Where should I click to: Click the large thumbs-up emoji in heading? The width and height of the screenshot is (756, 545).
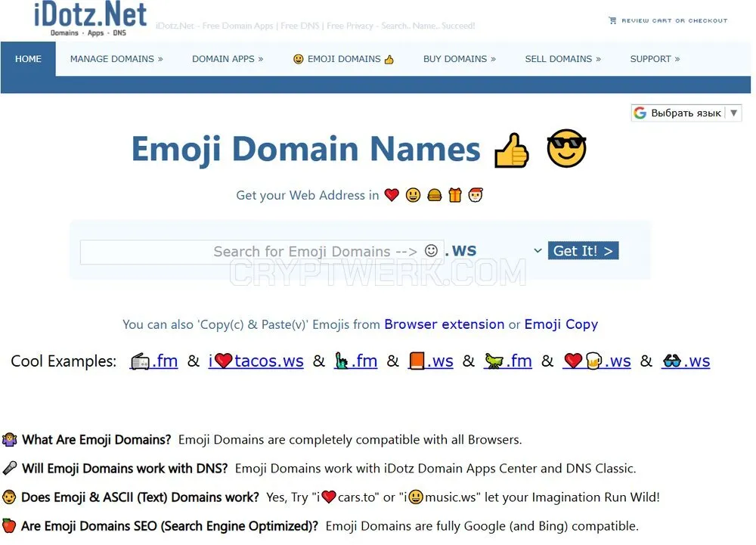pos(512,151)
